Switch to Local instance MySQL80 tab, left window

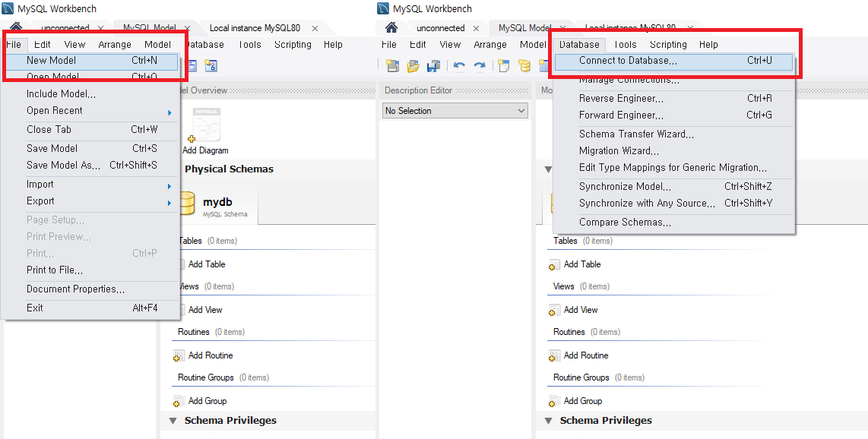pos(255,27)
